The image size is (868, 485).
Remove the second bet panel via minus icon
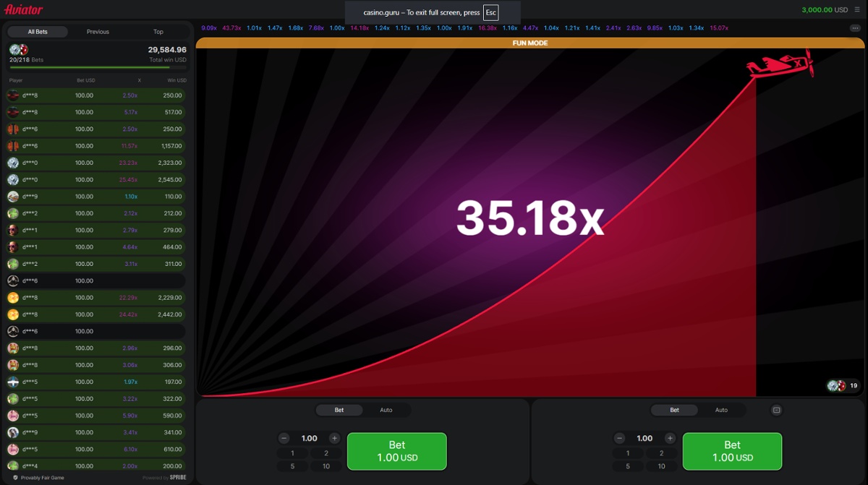pyautogui.click(x=776, y=410)
